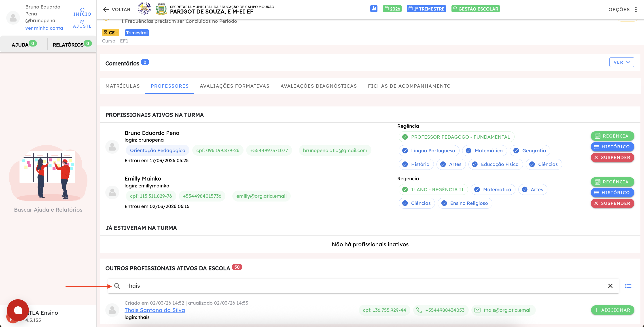Click the CE badge with ribbon icon
The image size is (644, 327).
(110, 32)
